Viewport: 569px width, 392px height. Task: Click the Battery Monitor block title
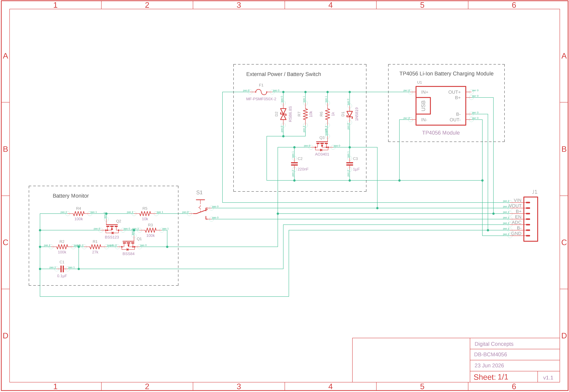(71, 196)
